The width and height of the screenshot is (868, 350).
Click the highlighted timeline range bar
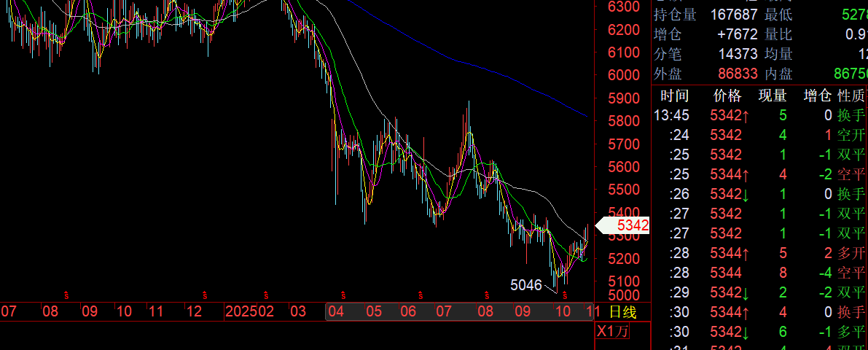click(x=459, y=312)
